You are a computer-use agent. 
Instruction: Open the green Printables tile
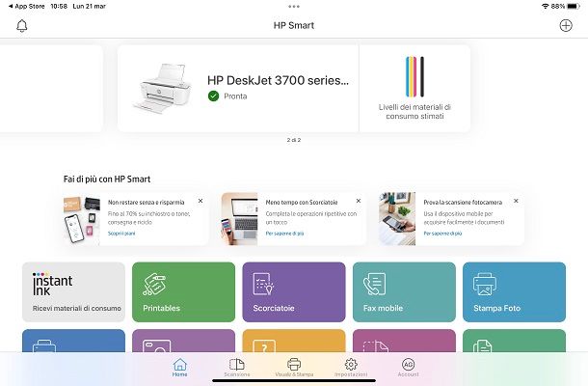pyautogui.click(x=184, y=291)
